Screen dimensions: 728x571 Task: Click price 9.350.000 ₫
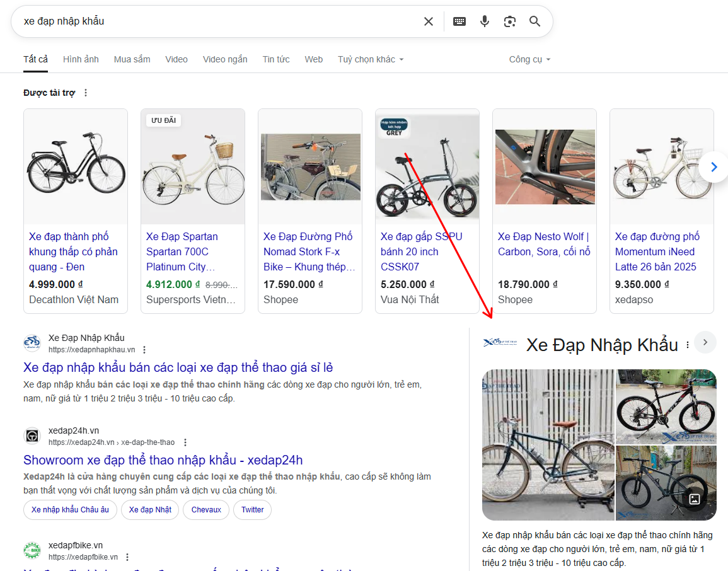[x=642, y=284]
